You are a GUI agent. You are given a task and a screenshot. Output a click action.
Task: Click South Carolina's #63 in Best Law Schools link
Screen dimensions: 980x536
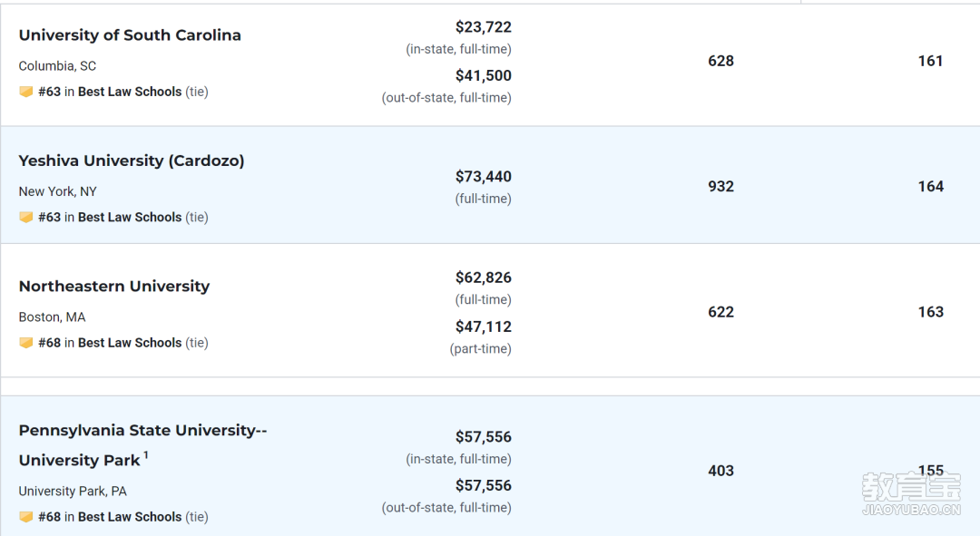pyautogui.click(x=110, y=92)
